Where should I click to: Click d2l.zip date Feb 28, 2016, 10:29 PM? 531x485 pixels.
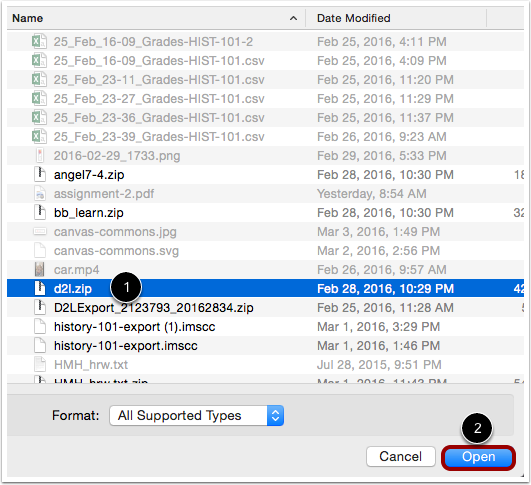385,289
